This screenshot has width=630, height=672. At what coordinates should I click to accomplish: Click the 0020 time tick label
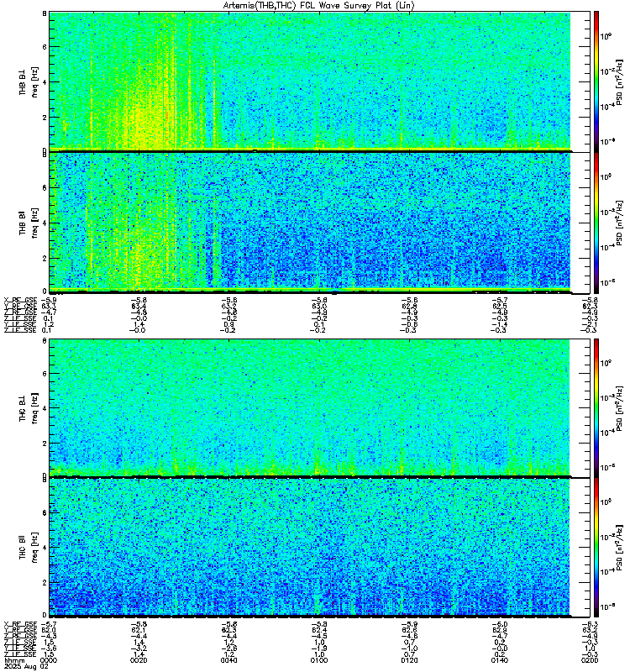pos(139,660)
